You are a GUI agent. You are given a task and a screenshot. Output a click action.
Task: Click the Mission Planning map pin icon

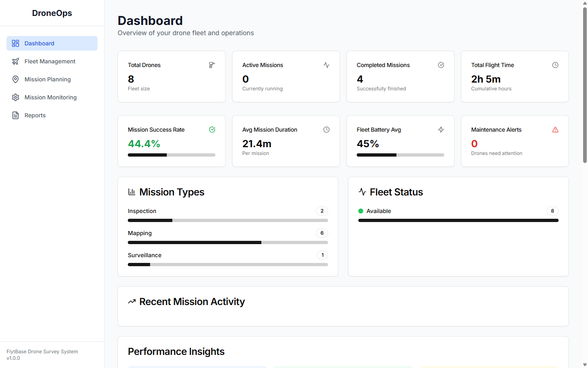coord(16,79)
